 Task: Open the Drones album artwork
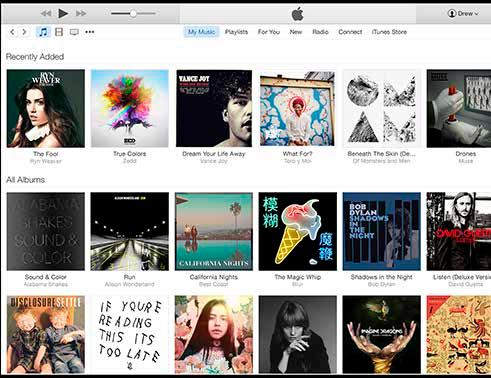click(459, 108)
